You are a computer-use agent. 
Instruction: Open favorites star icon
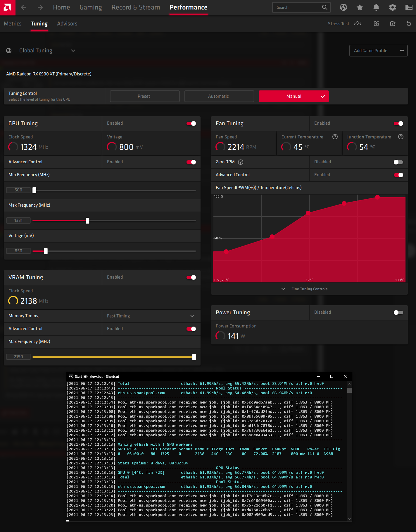(360, 7)
